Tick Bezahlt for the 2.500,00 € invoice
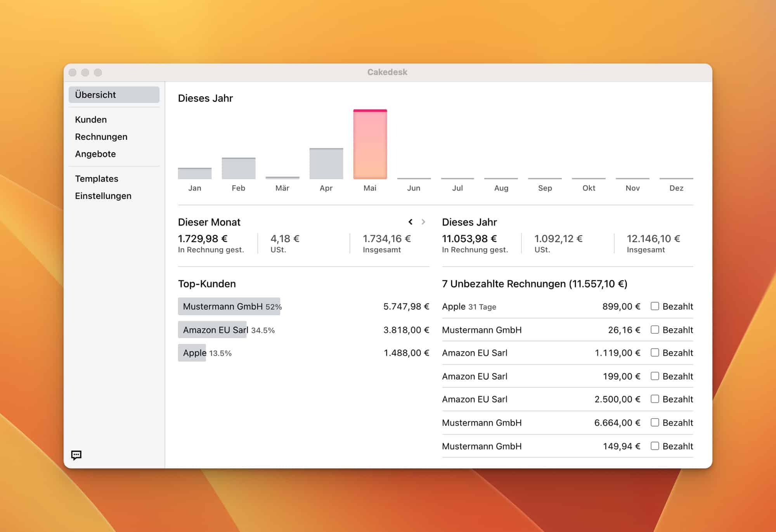 tap(655, 399)
